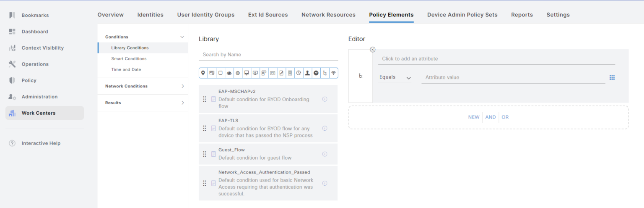Filter library by ethernet port icon

pyautogui.click(x=273, y=73)
